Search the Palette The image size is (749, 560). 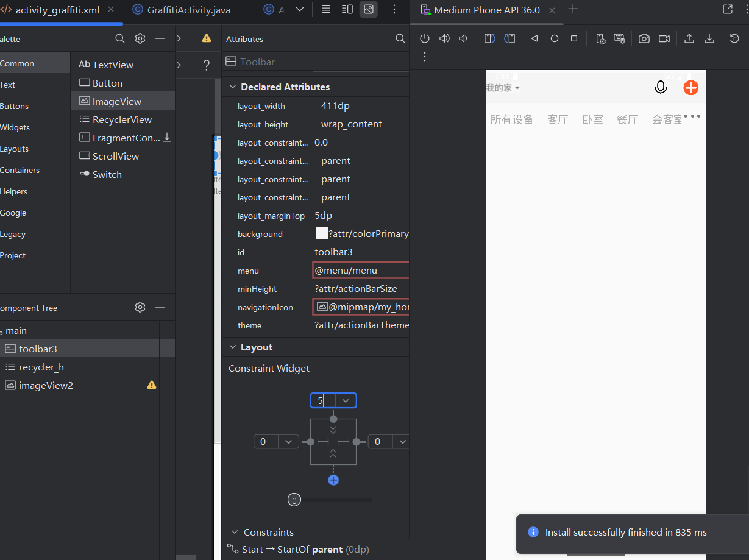(x=120, y=38)
